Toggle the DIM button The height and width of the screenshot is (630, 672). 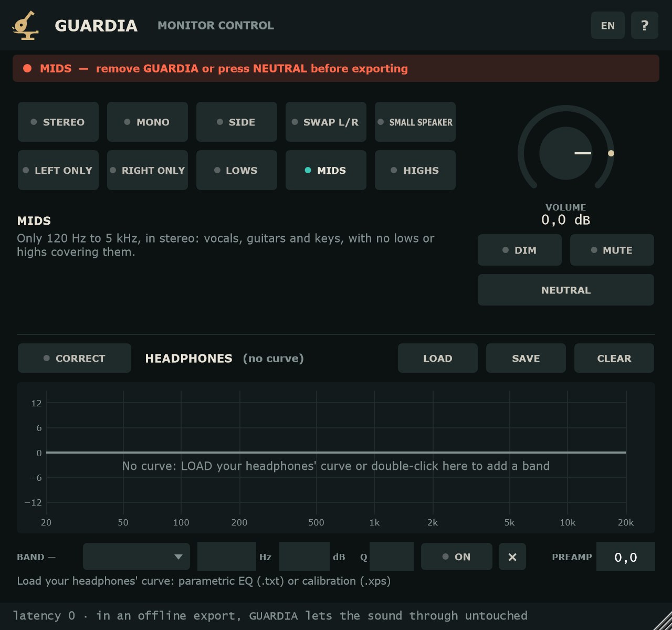coord(520,250)
